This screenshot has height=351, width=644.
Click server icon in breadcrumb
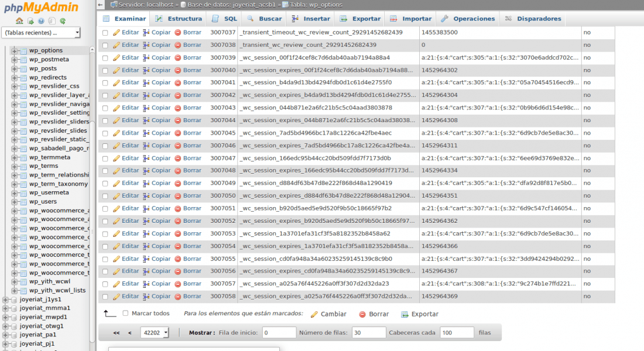114,5
